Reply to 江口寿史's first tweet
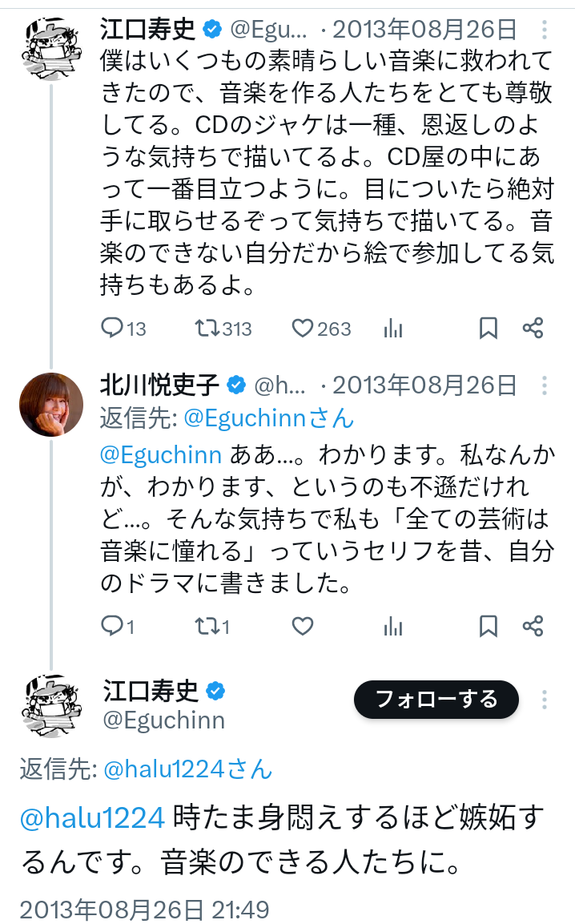This screenshot has width=575, height=924. [x=113, y=328]
